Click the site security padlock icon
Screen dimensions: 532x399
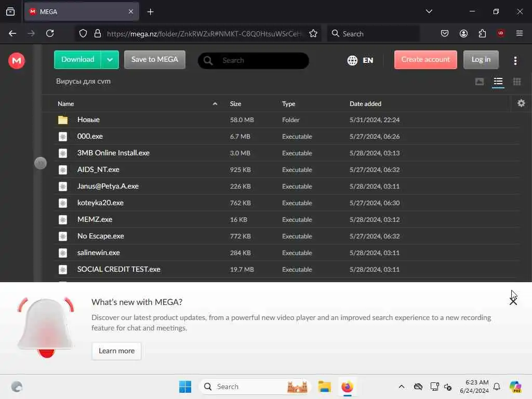[x=98, y=33]
